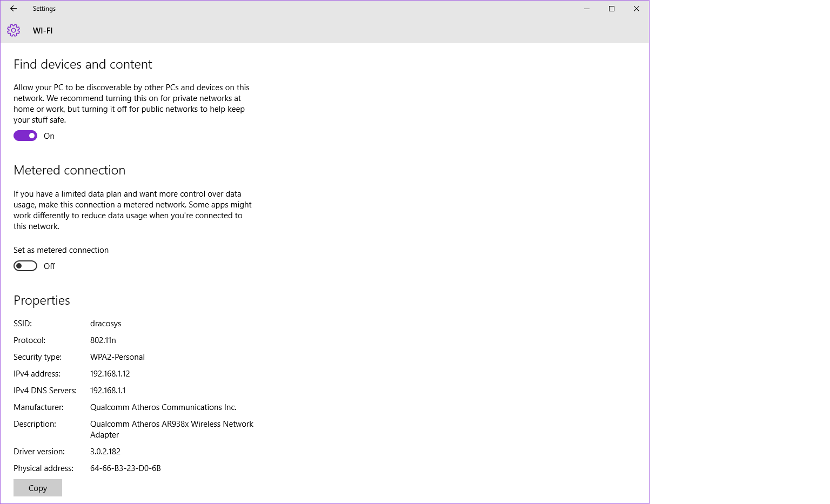Click the Manufacturer: label

tap(38, 407)
